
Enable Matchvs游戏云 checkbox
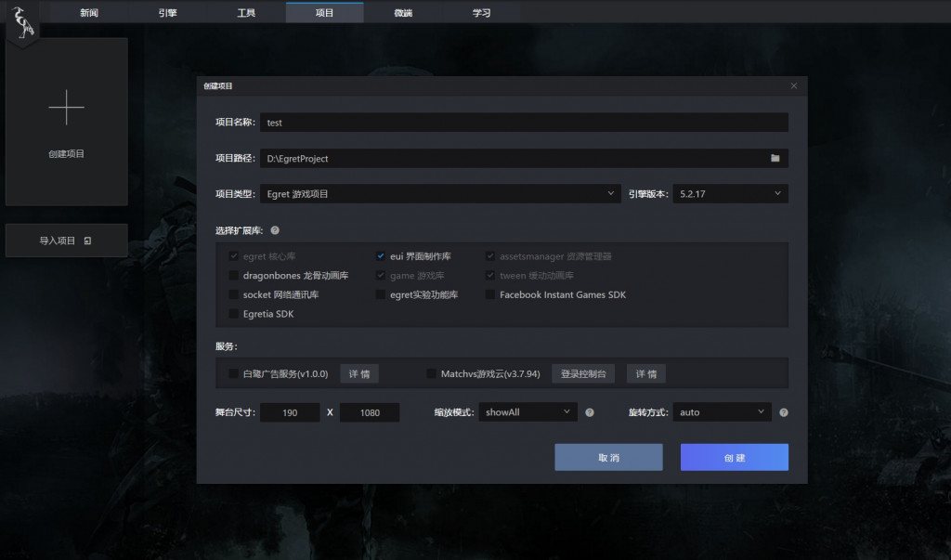tap(431, 373)
